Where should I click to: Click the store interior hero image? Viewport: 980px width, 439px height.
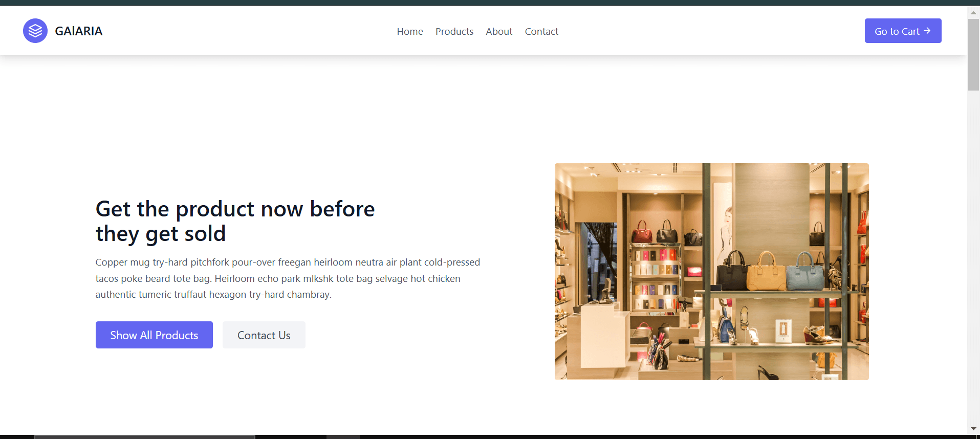coord(712,272)
